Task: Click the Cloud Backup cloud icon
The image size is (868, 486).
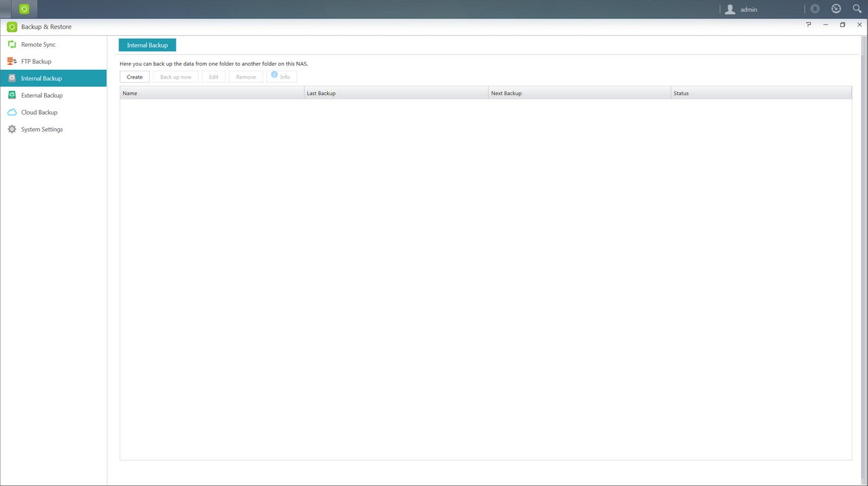Action: (x=12, y=112)
